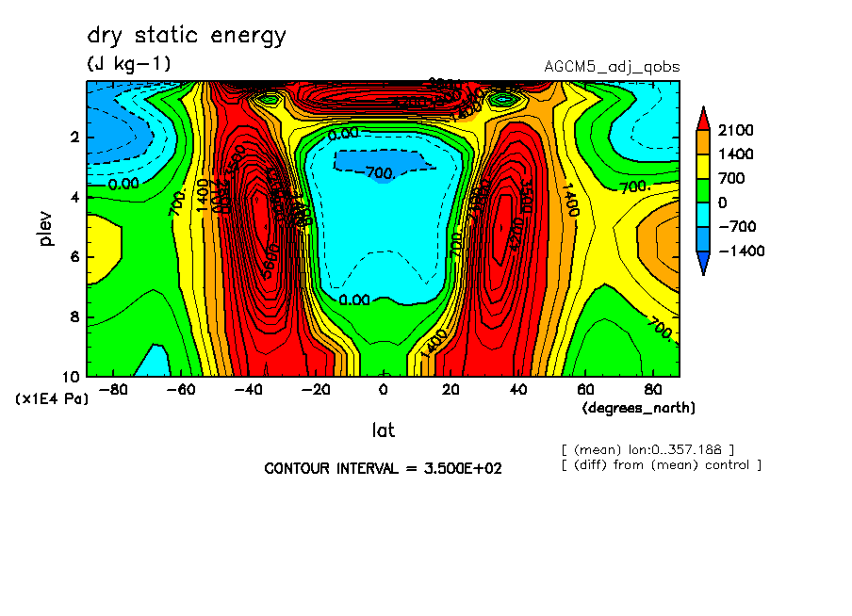852x616 pixels.
Task: Click the colorbar label '0'
Action: pos(722,203)
